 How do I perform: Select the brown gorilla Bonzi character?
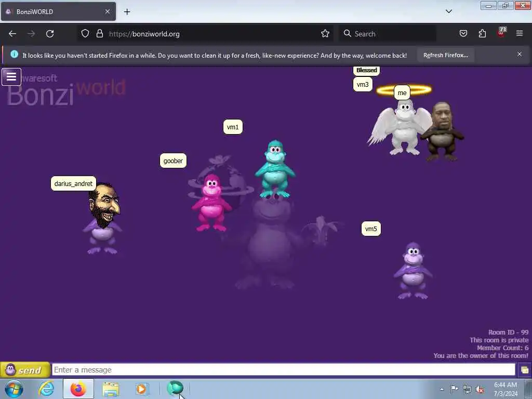[442, 131]
